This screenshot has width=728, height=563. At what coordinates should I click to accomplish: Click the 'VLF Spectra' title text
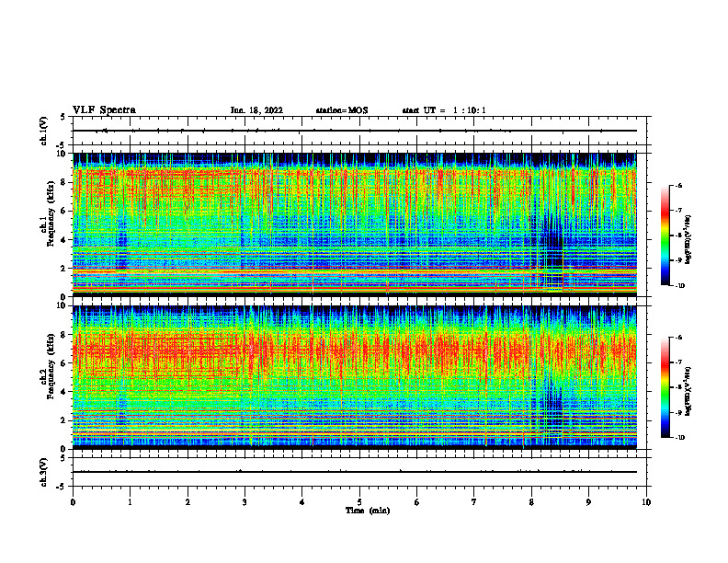104,110
